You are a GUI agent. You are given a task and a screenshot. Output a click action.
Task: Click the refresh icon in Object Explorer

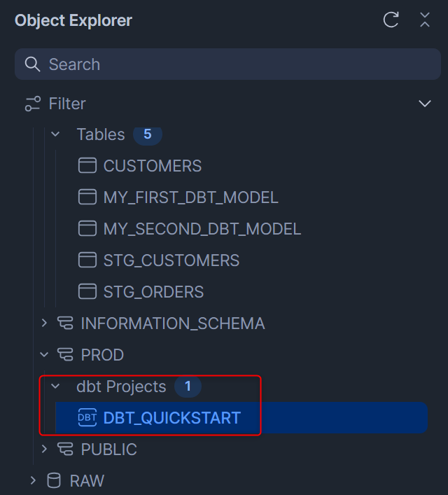(391, 20)
